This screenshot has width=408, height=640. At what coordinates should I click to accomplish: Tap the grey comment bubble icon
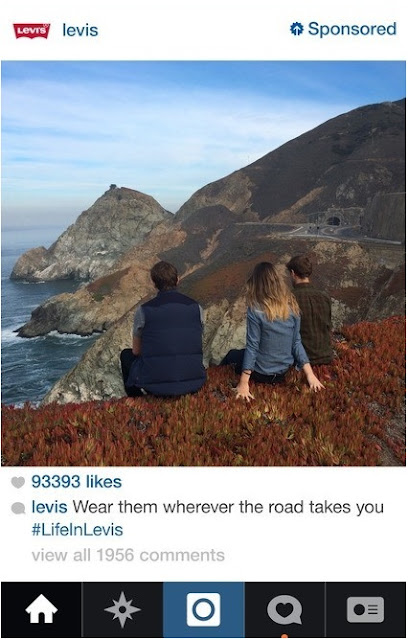[18, 508]
